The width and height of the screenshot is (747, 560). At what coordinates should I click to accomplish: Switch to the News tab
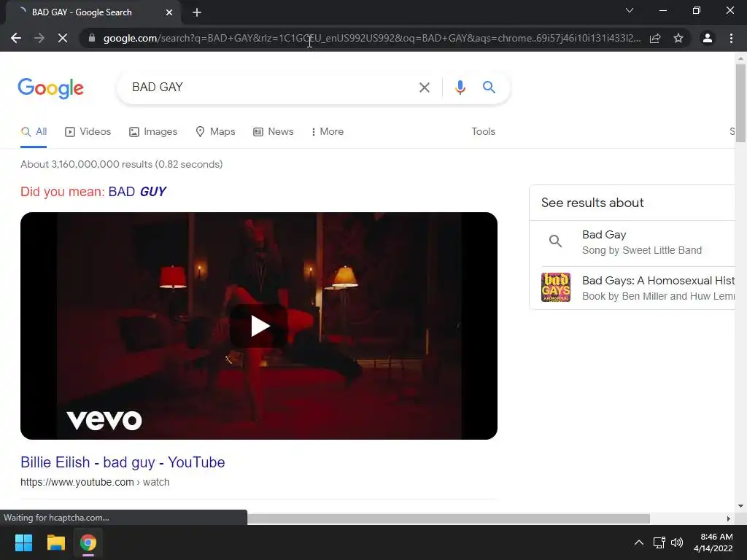273,132
